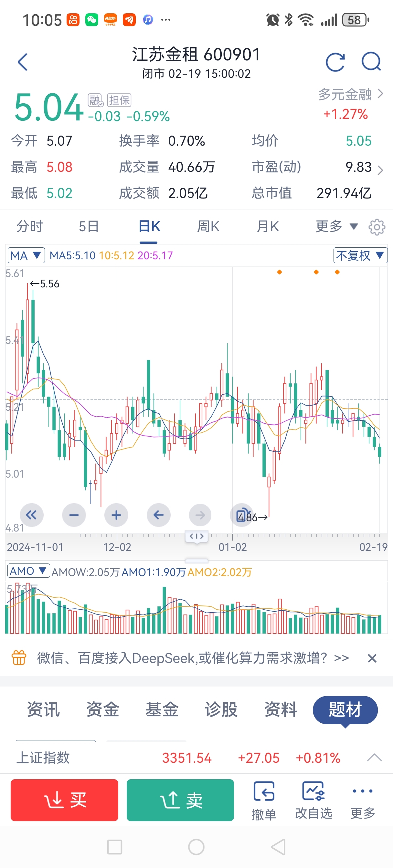Open chart settings gear icon
The image size is (393, 868).
[x=377, y=227]
